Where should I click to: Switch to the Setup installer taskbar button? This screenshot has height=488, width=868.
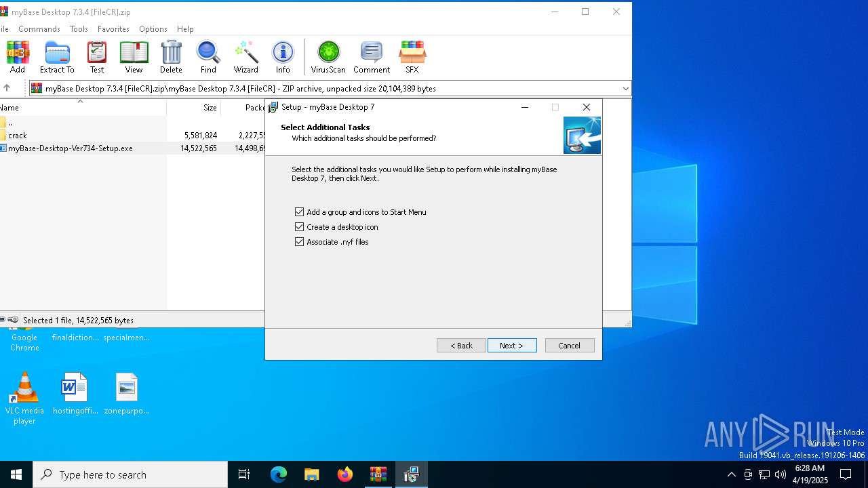pyautogui.click(x=411, y=474)
